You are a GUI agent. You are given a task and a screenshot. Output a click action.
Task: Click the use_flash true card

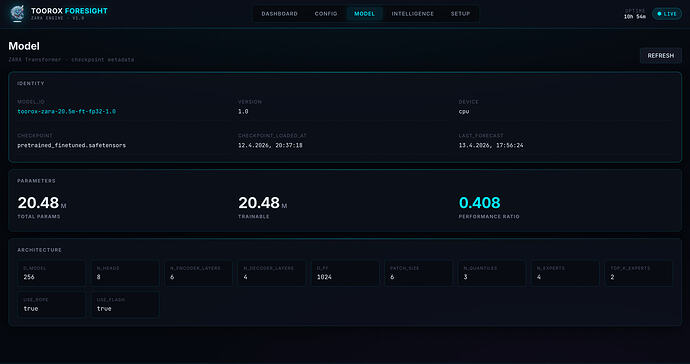[125, 305]
